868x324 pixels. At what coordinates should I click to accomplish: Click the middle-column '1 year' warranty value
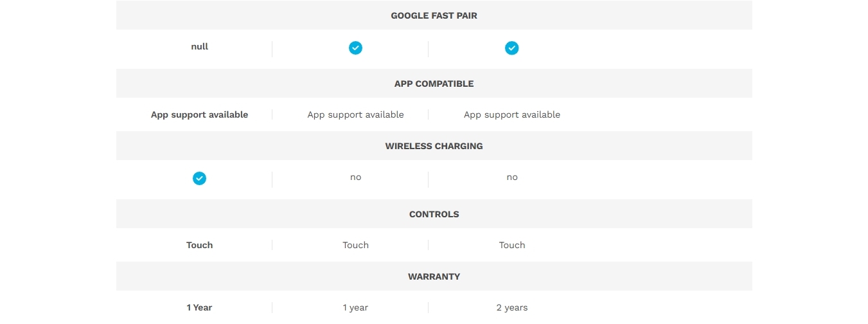(x=355, y=307)
